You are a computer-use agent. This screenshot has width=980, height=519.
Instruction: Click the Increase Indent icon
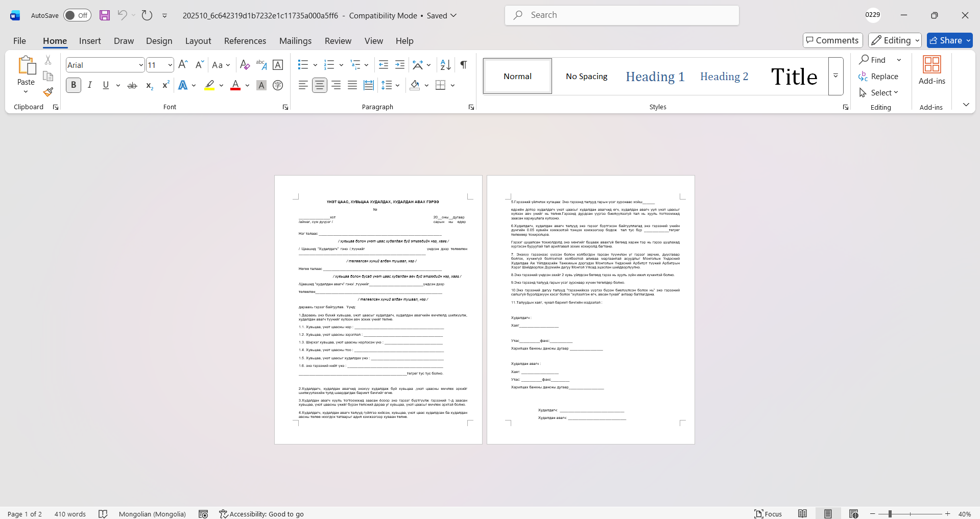[x=400, y=65]
